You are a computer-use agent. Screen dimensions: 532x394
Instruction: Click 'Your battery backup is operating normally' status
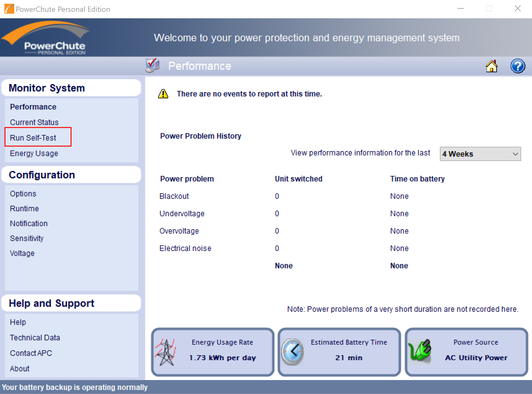tap(75, 387)
